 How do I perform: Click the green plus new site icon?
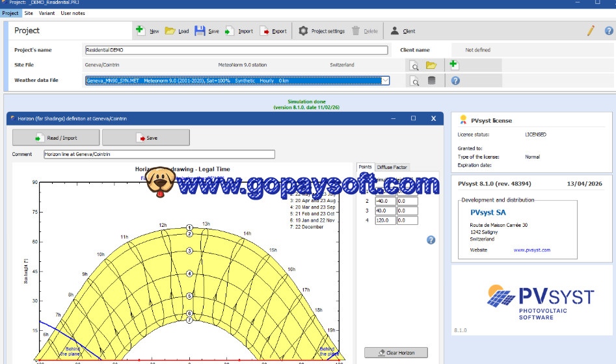pyautogui.click(x=453, y=65)
